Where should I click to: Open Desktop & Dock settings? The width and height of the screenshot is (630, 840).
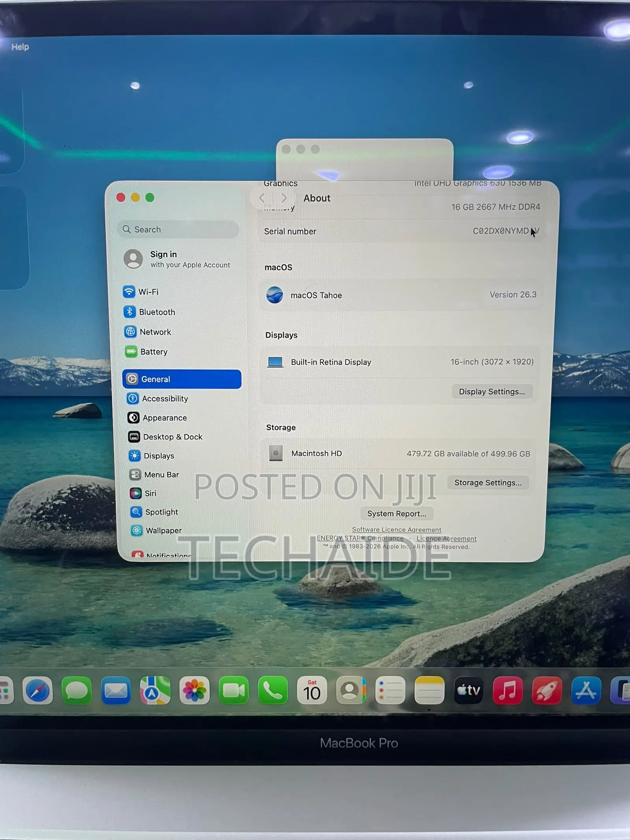pos(165,437)
